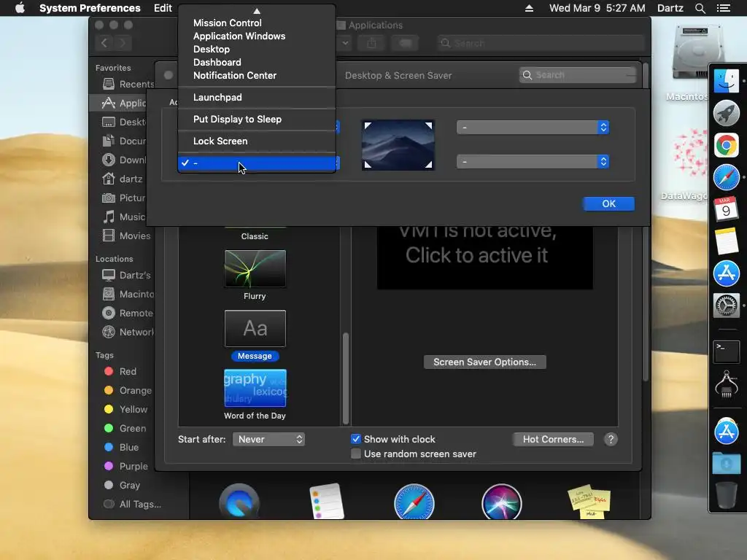The image size is (747, 560).
Task: Open Finder from the Dock
Action: (726, 80)
